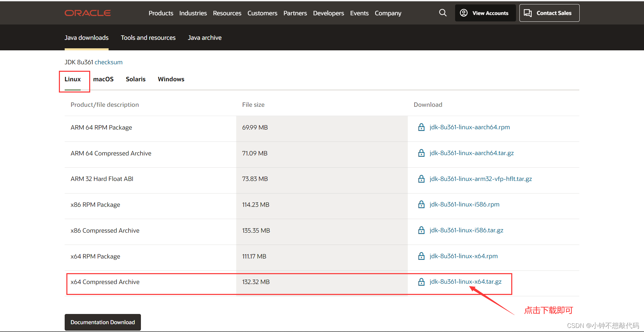Switch to the Solaris tab
This screenshot has height=332, width=644.
[136, 79]
